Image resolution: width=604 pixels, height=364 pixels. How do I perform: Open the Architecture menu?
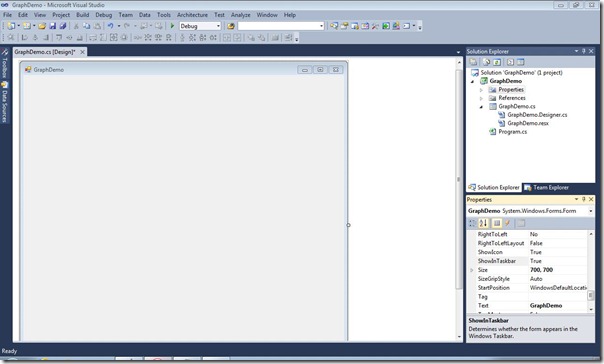pyautogui.click(x=192, y=15)
